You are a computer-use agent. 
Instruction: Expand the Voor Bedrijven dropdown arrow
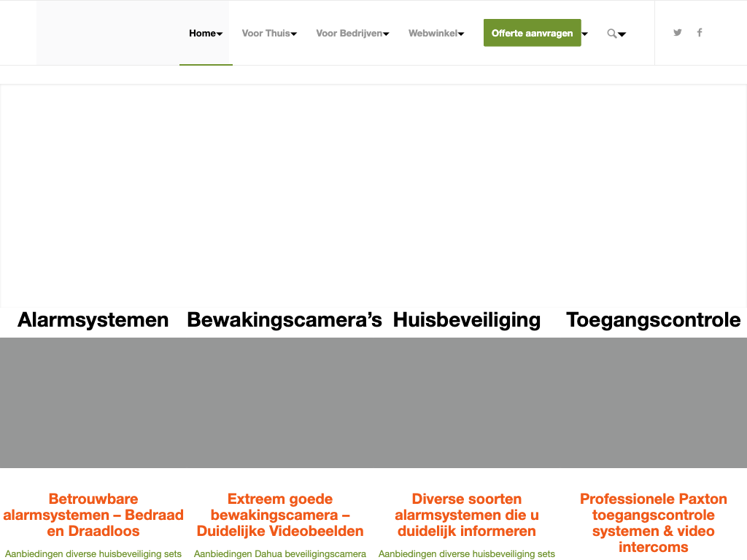(x=387, y=34)
